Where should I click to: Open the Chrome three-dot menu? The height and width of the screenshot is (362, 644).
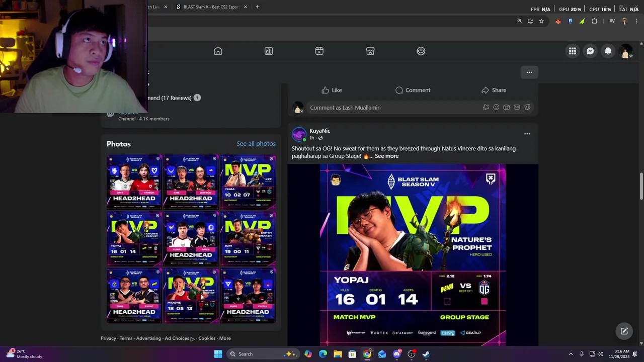coord(636,21)
